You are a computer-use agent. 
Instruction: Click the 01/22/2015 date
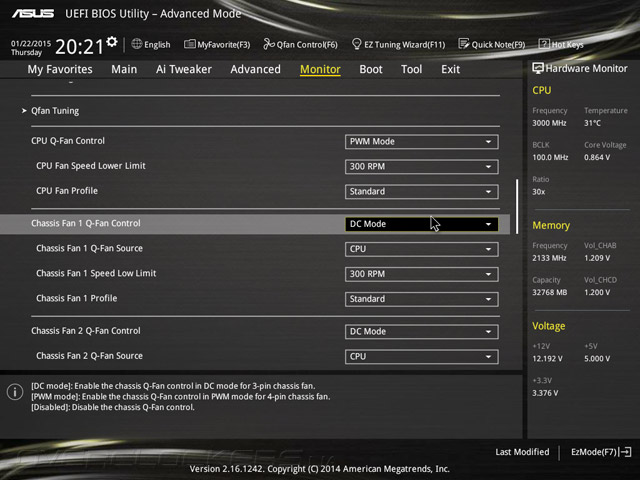[x=31, y=43]
